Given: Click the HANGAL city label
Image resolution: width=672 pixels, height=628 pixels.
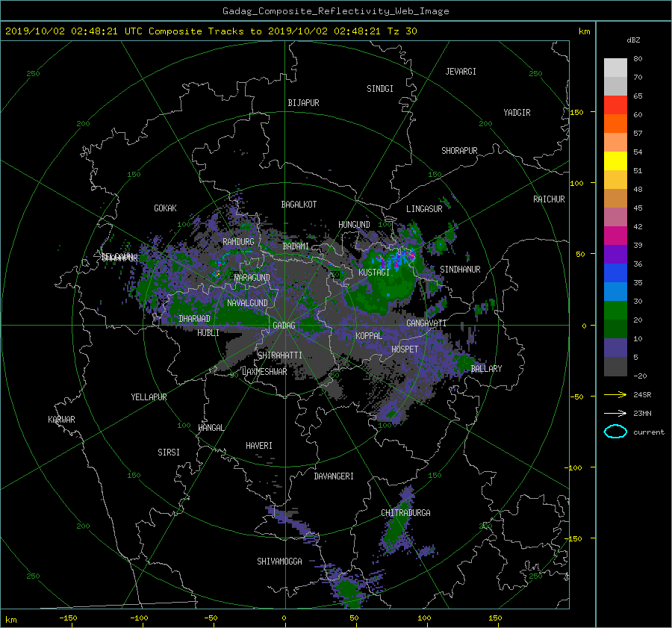Looking at the screenshot, I should click(211, 428).
